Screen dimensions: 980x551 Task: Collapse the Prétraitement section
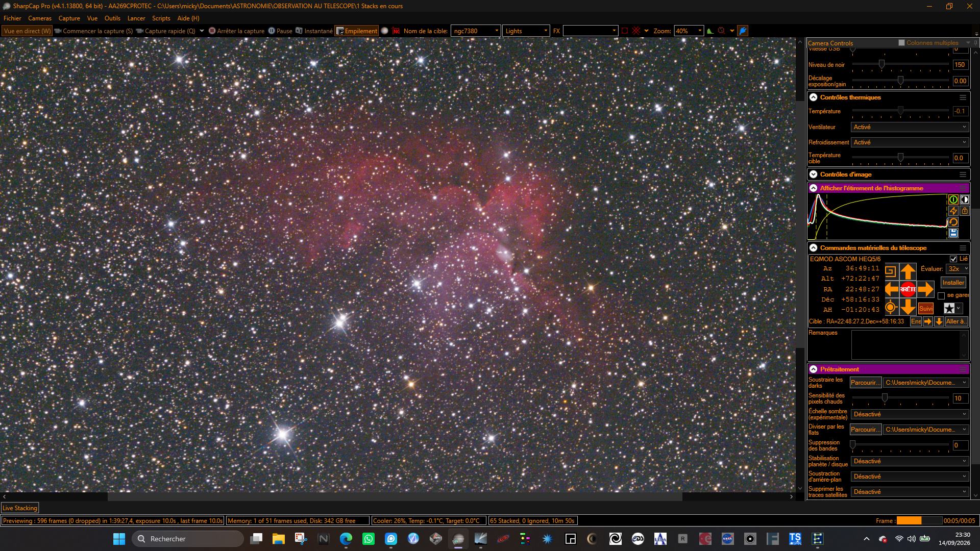(x=814, y=369)
